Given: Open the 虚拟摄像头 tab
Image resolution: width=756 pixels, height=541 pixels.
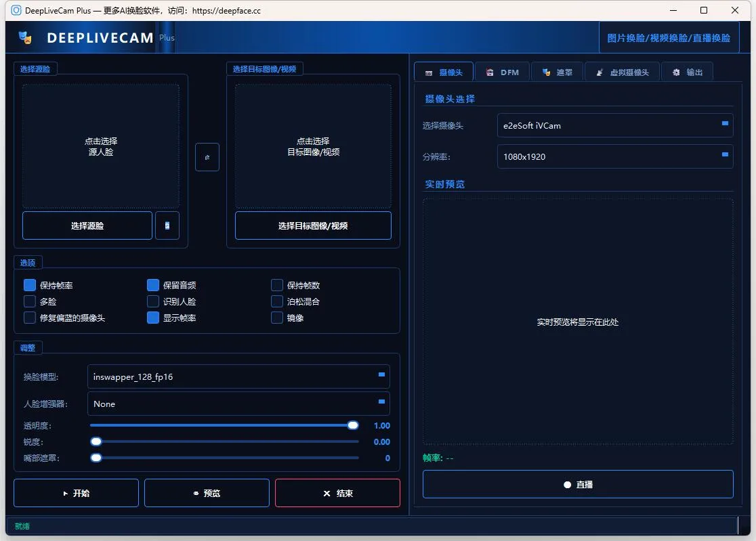Looking at the screenshot, I should tap(622, 72).
